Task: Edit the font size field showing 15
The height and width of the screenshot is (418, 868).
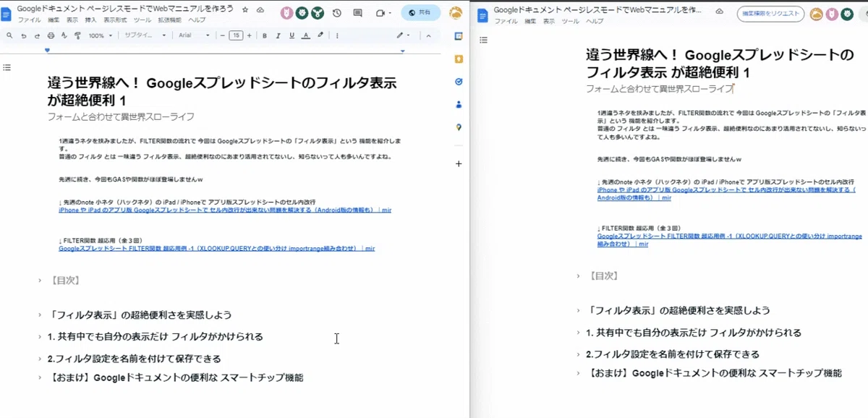Action: click(236, 35)
